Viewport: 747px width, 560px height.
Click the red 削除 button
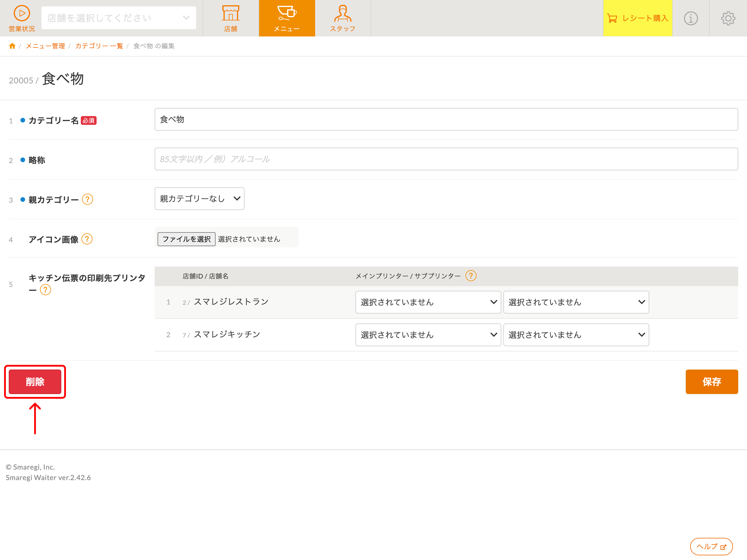point(35,382)
